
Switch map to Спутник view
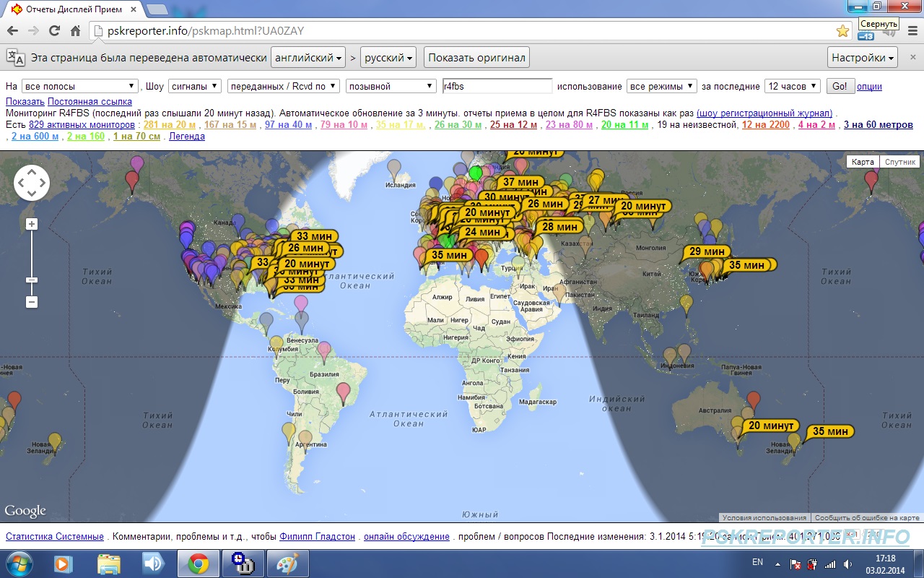click(x=900, y=162)
